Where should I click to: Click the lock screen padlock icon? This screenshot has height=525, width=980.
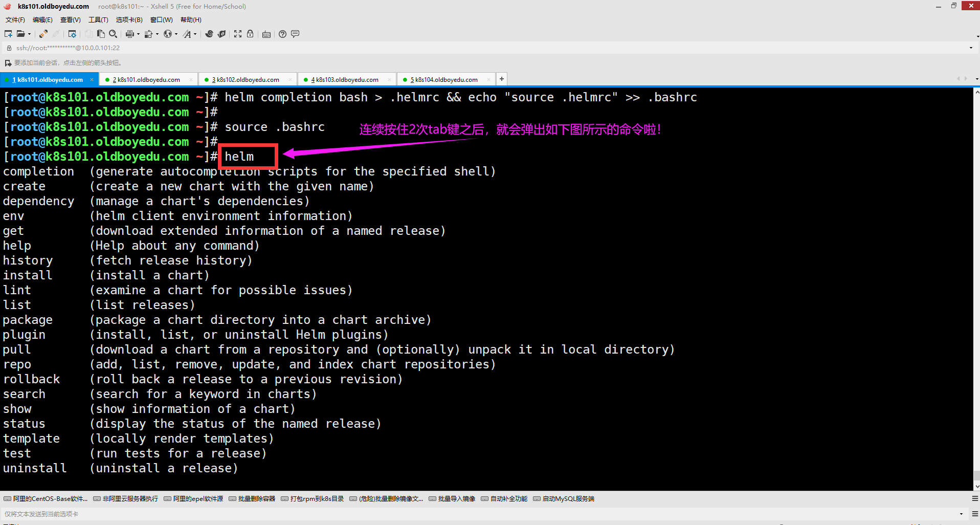250,34
